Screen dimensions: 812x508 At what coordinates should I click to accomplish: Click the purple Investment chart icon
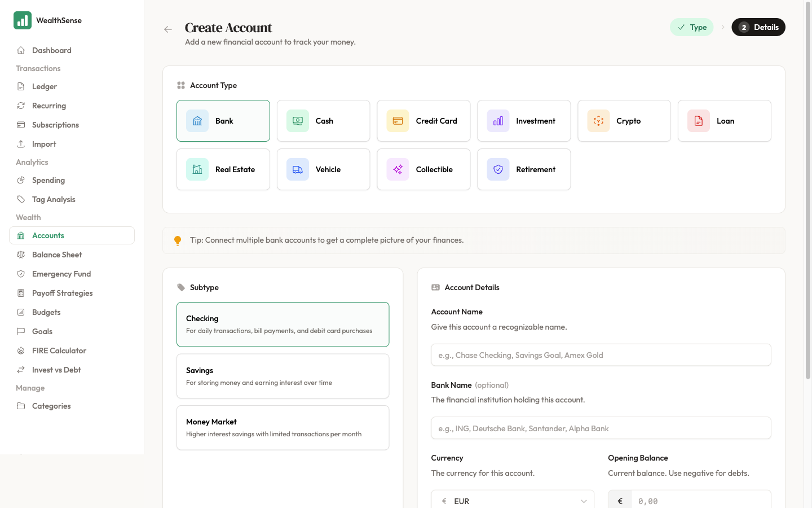coord(498,121)
